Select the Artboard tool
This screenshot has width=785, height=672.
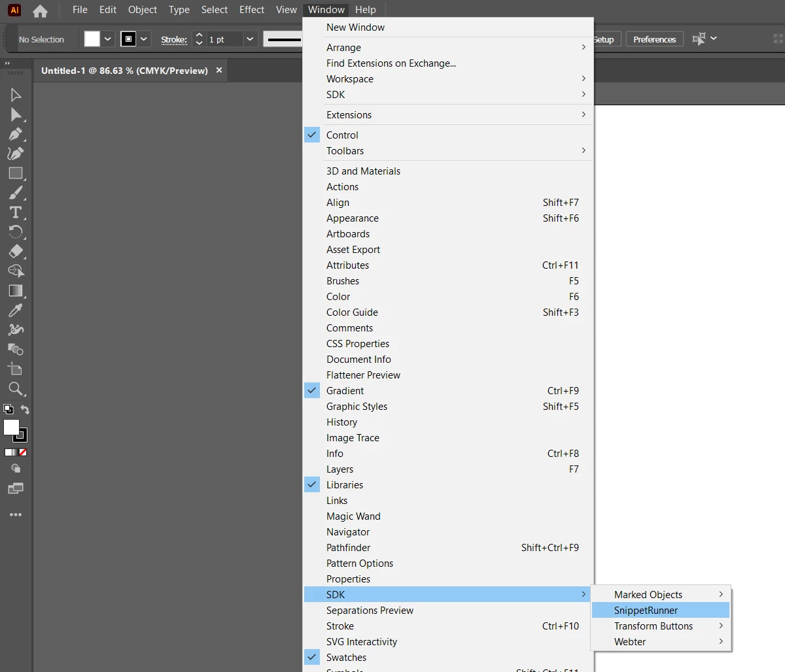pos(16,369)
